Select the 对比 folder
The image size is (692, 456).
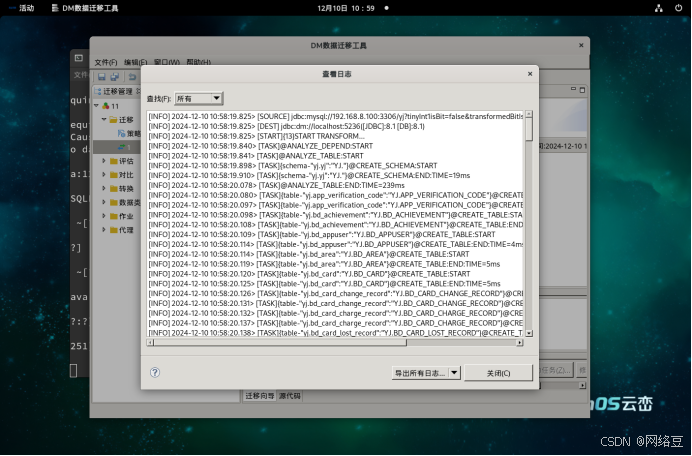pyautogui.click(x=121, y=175)
